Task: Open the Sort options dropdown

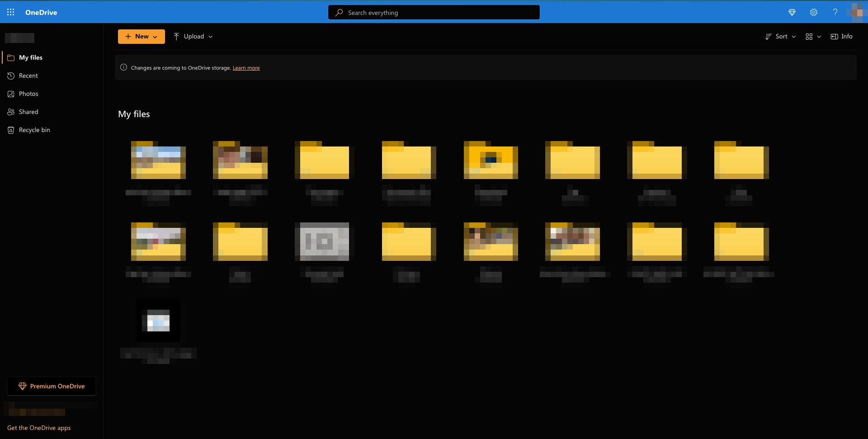Action: coord(781,37)
